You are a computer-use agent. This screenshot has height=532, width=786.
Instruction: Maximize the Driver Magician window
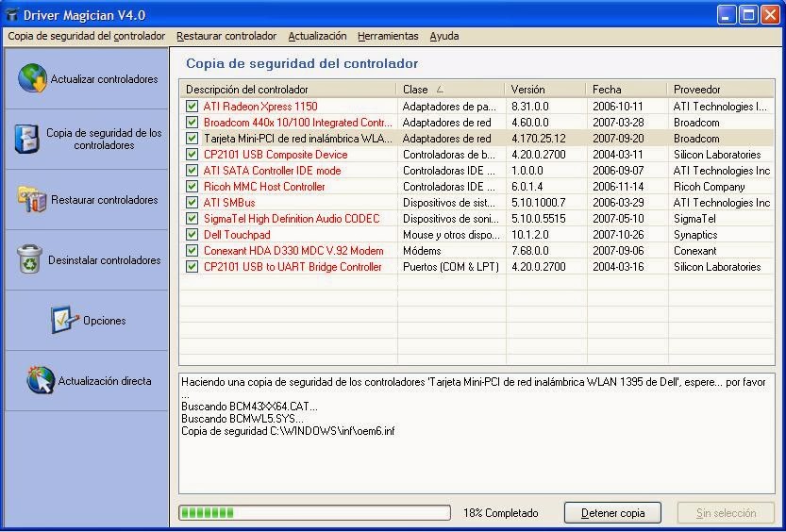click(x=748, y=15)
